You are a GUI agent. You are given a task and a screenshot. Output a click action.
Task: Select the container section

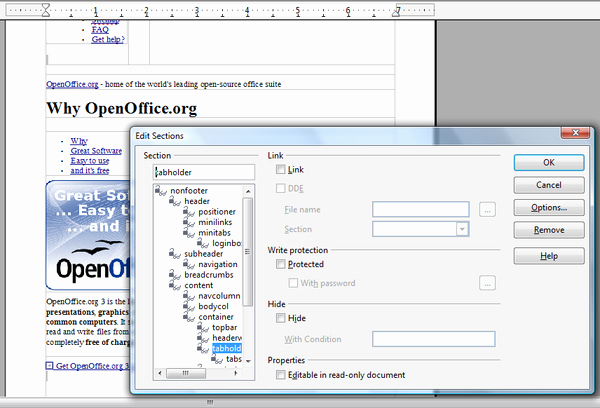click(x=216, y=317)
